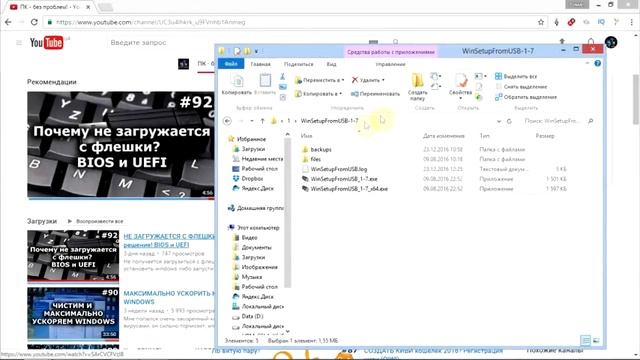Click the Копировать icon in the ribbon

[237, 81]
